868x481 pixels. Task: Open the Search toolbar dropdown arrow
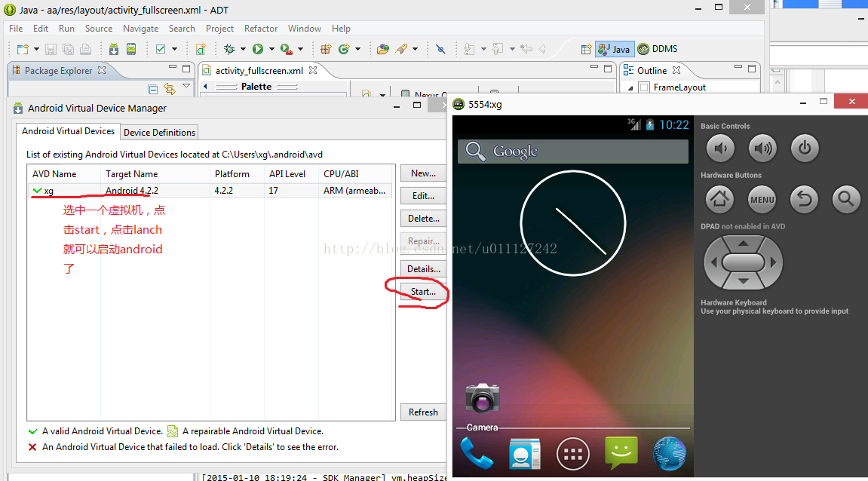(x=416, y=49)
